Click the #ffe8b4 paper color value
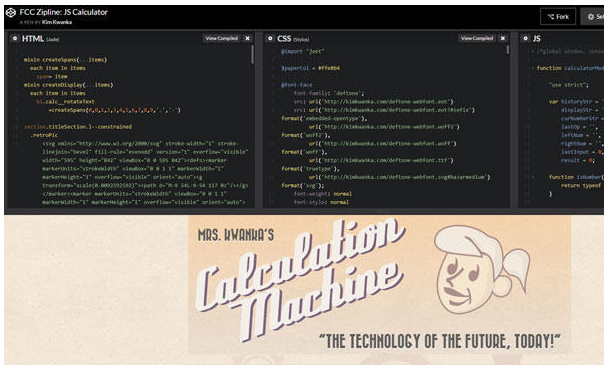 (329, 68)
